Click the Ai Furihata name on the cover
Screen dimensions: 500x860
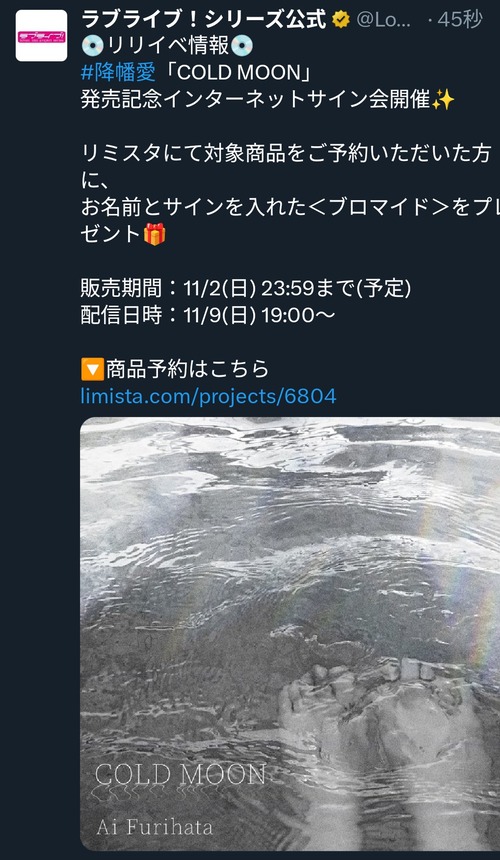point(155,827)
